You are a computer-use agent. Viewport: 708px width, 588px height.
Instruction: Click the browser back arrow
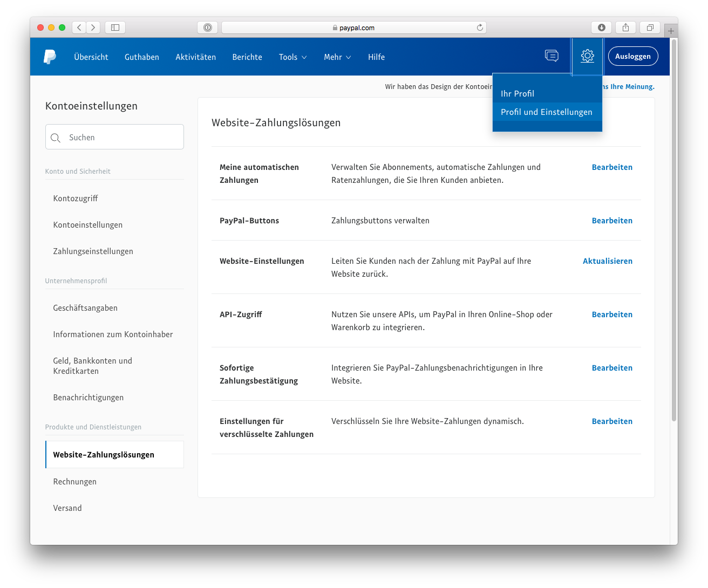pyautogui.click(x=79, y=28)
